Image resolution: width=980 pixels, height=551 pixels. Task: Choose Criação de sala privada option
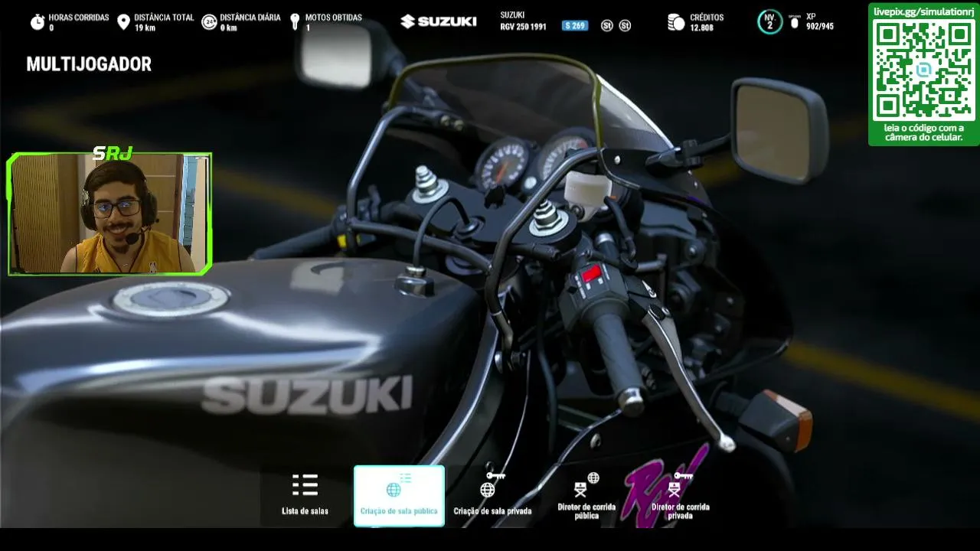tap(492, 495)
